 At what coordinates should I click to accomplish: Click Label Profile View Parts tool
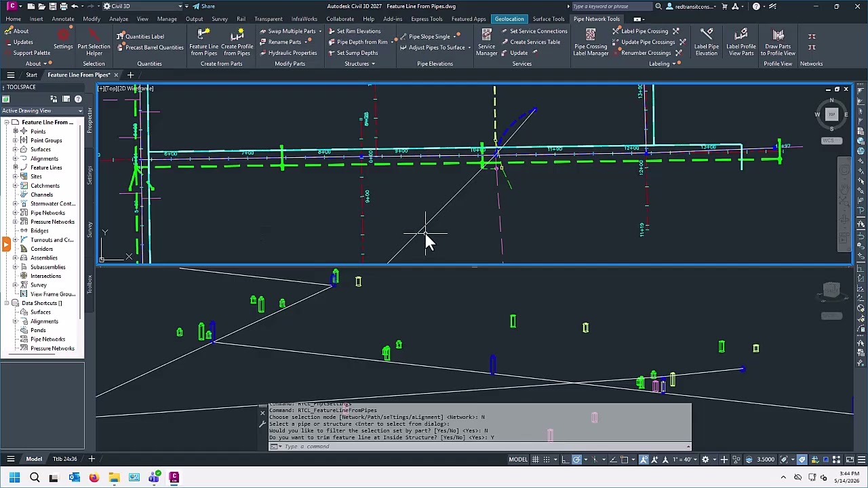[x=741, y=41]
